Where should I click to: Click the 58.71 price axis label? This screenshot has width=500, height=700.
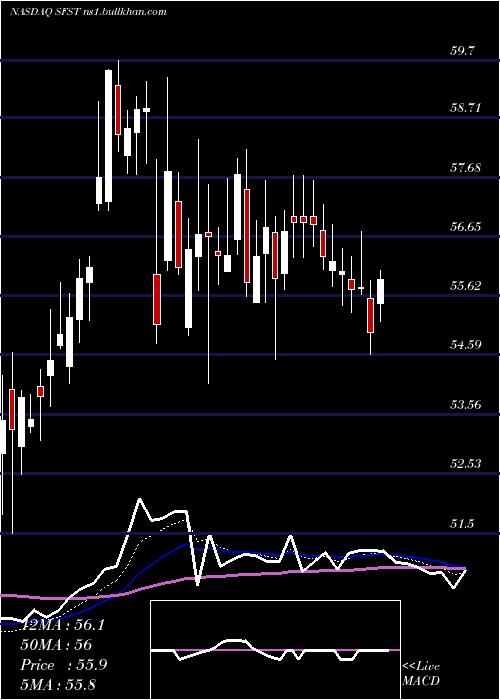467,108
